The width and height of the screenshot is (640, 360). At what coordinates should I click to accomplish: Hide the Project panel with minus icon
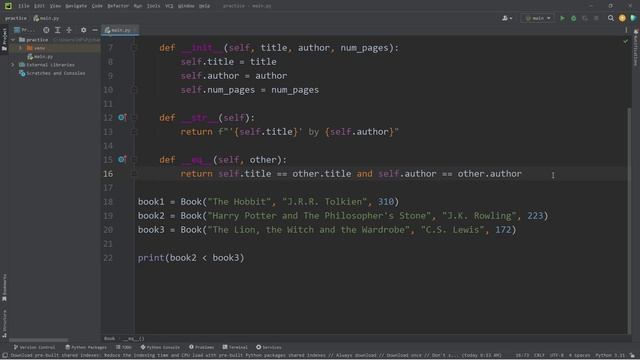tap(95, 30)
